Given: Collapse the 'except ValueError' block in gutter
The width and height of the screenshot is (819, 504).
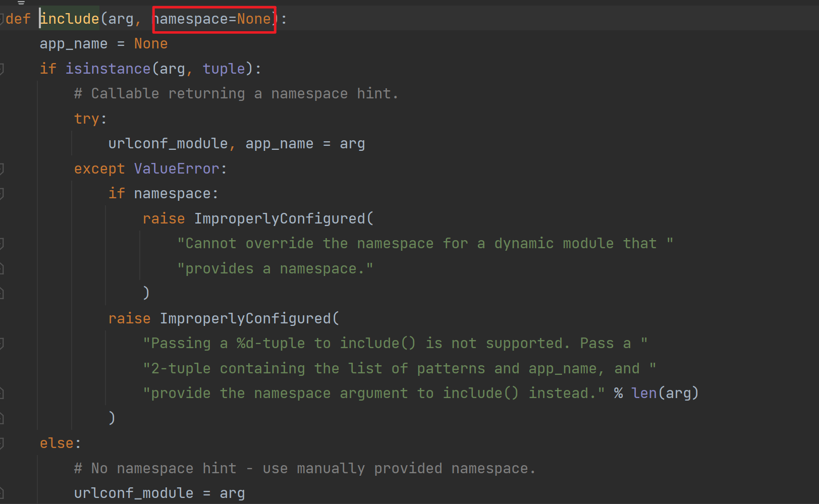Looking at the screenshot, I should (2, 169).
